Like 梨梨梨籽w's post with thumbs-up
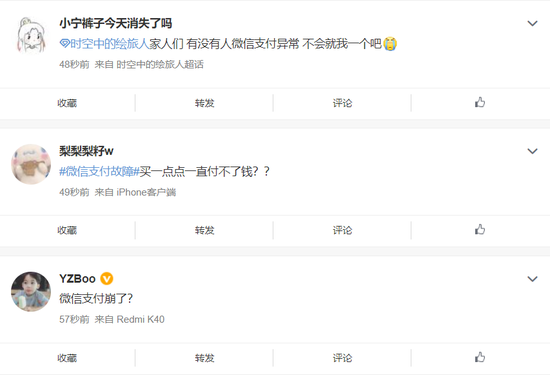 pyautogui.click(x=480, y=230)
